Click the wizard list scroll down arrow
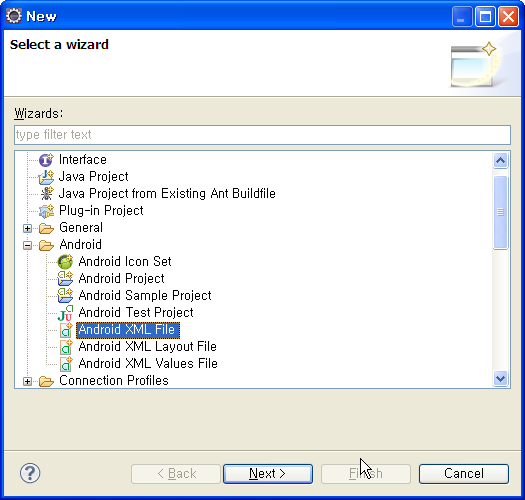This screenshot has height=500, width=525. (501, 379)
